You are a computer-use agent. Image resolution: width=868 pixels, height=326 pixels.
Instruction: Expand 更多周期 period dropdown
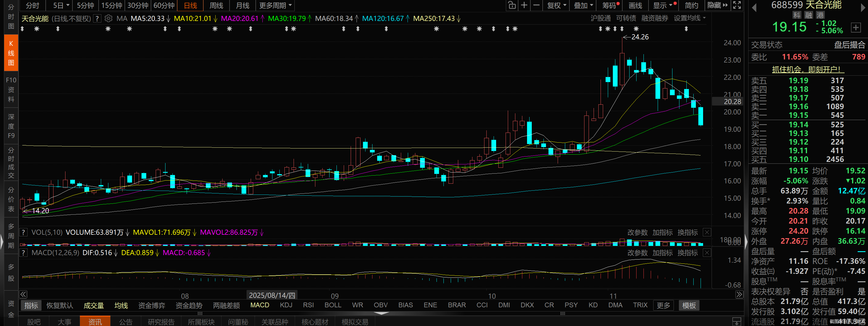click(275, 5)
